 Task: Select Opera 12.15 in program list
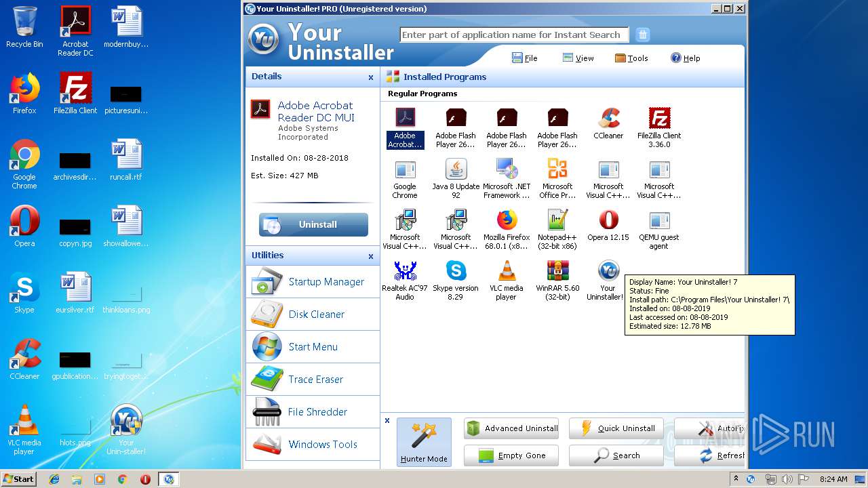coord(608,226)
